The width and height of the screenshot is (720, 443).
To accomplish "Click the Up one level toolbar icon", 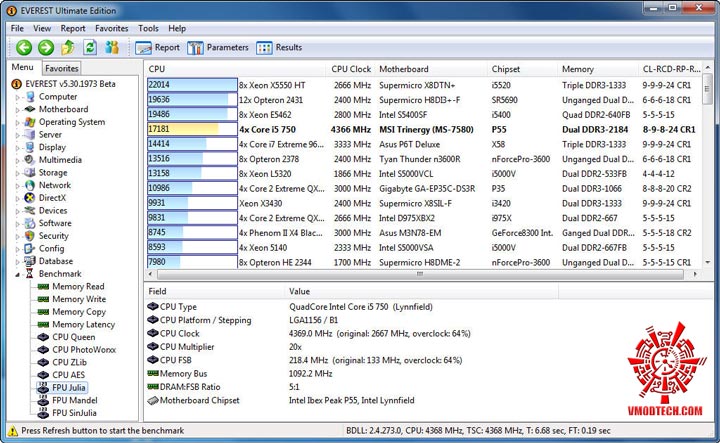I will (x=68, y=47).
